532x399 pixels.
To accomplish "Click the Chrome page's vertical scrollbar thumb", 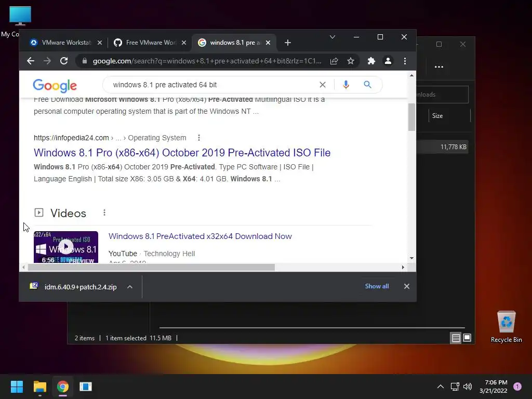I will [411, 117].
